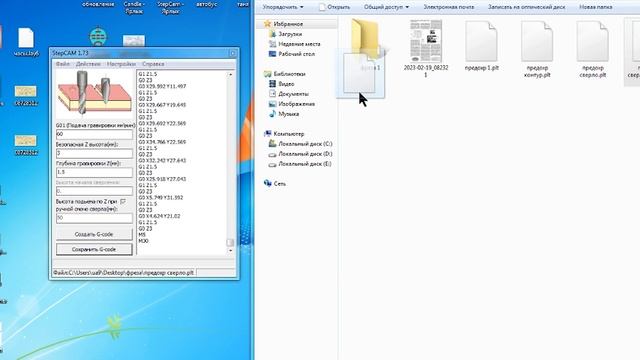Open the Видео library
Viewport: 640px width, 360px height.
[x=286, y=84]
